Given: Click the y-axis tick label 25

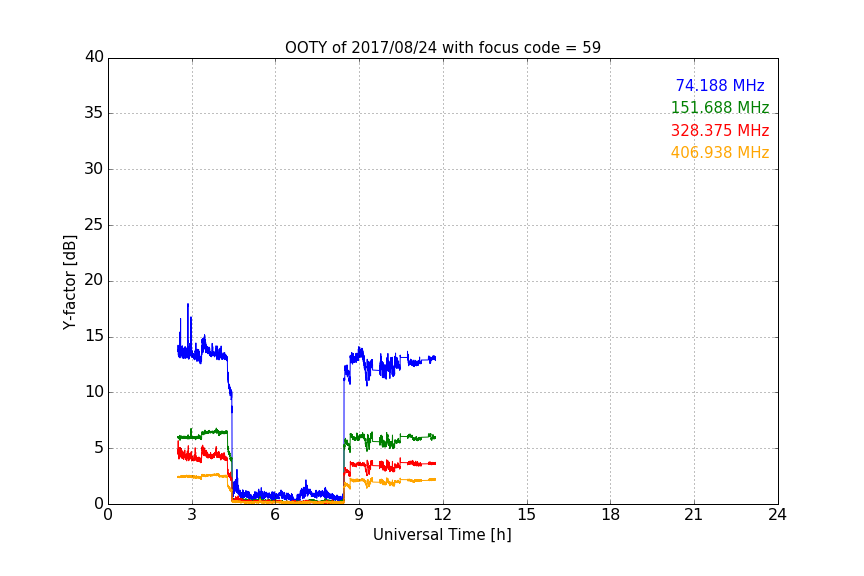Looking at the screenshot, I should [x=94, y=224].
